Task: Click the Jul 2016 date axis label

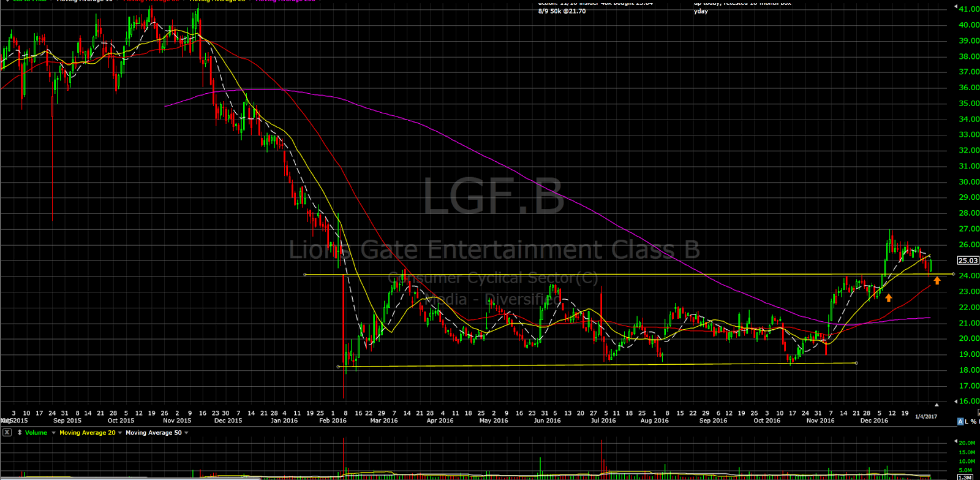Action: (x=603, y=421)
